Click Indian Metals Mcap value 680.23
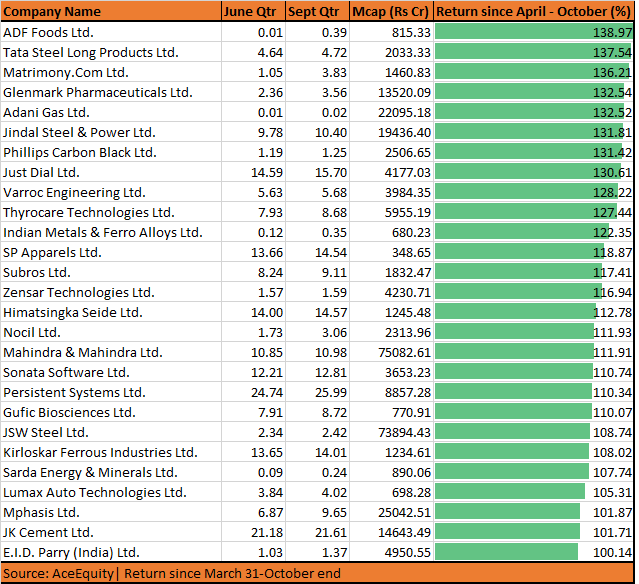The width and height of the screenshot is (639, 584). click(411, 232)
